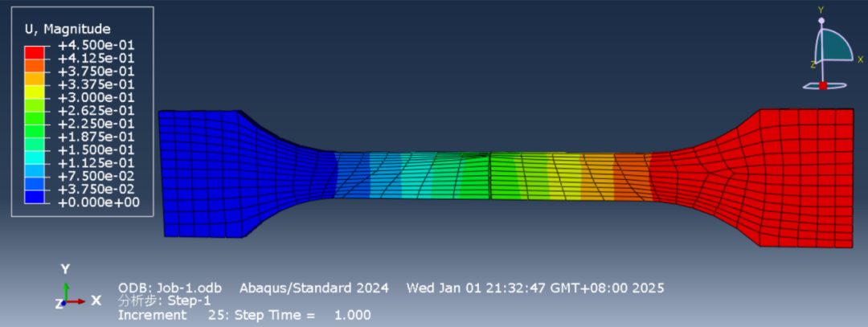Click legend value +7.500e-02

tap(96, 177)
